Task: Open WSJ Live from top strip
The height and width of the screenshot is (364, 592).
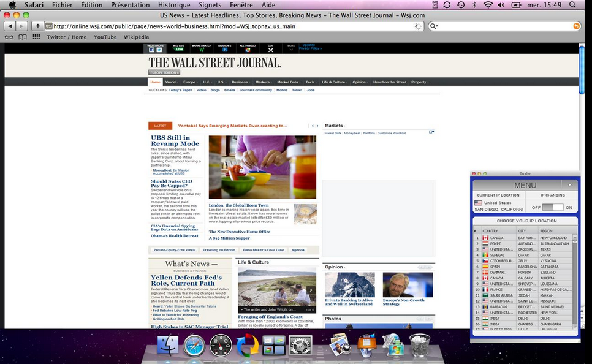Action: [178, 48]
